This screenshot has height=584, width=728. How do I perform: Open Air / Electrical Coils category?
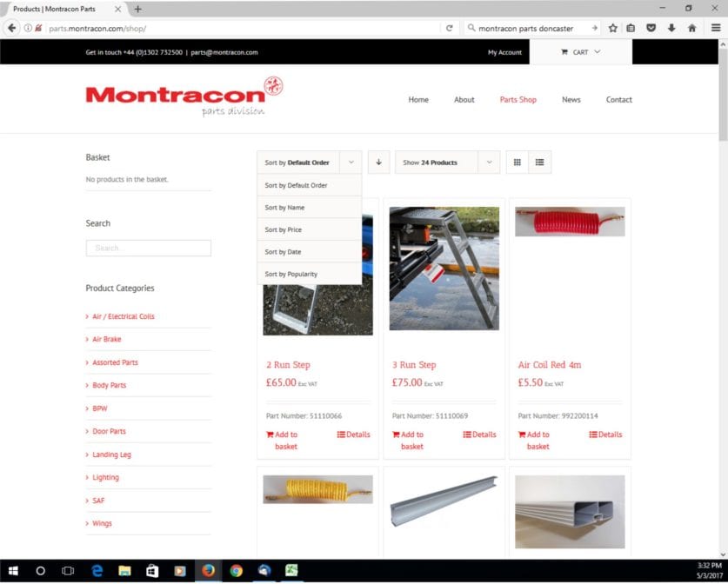click(x=123, y=316)
